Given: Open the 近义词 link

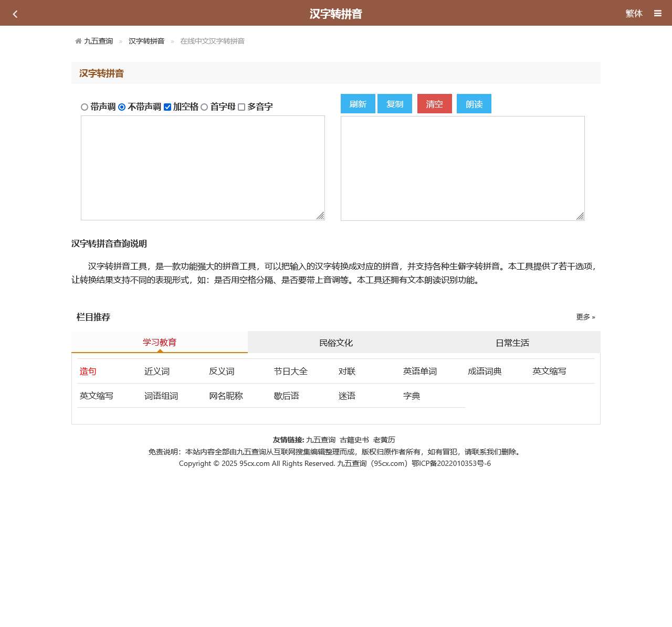Looking at the screenshot, I should (x=157, y=371).
